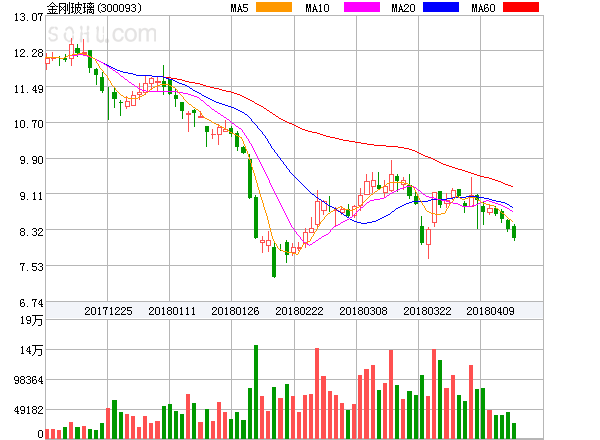Click the 49182 volume axis label
This screenshot has height=440, width=600.
(29, 410)
